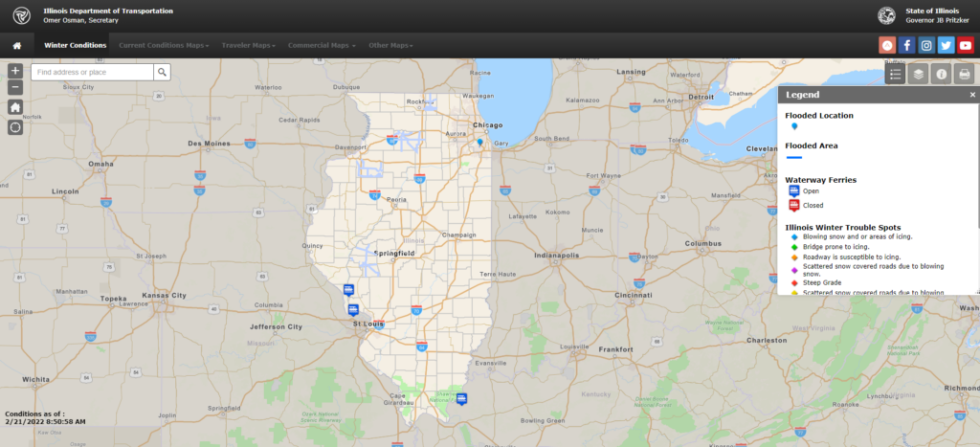Image resolution: width=980 pixels, height=447 pixels.
Task: Select the Winter Conditions tab
Action: click(x=75, y=45)
